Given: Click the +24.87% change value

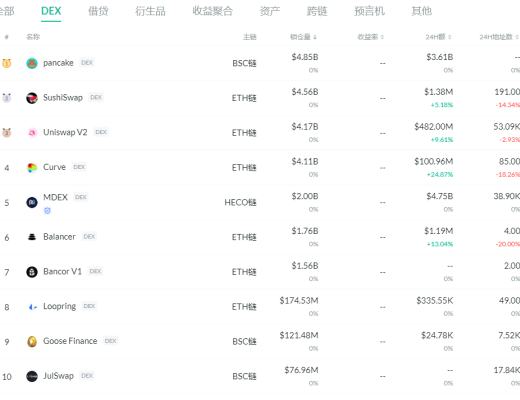Looking at the screenshot, I should [x=440, y=175].
